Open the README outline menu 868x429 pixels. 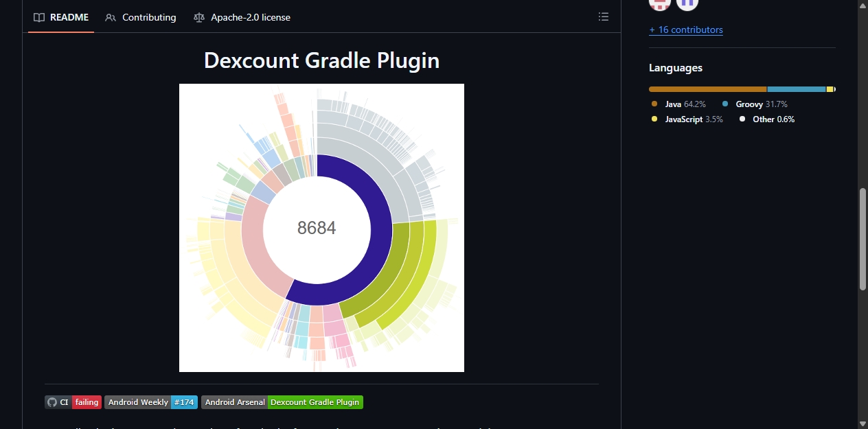pos(604,16)
